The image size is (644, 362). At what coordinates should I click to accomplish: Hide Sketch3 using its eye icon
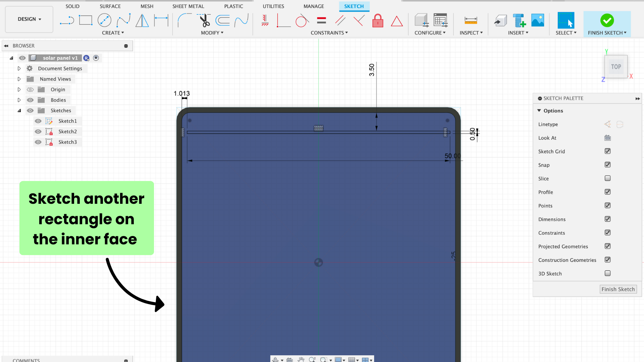(38, 142)
